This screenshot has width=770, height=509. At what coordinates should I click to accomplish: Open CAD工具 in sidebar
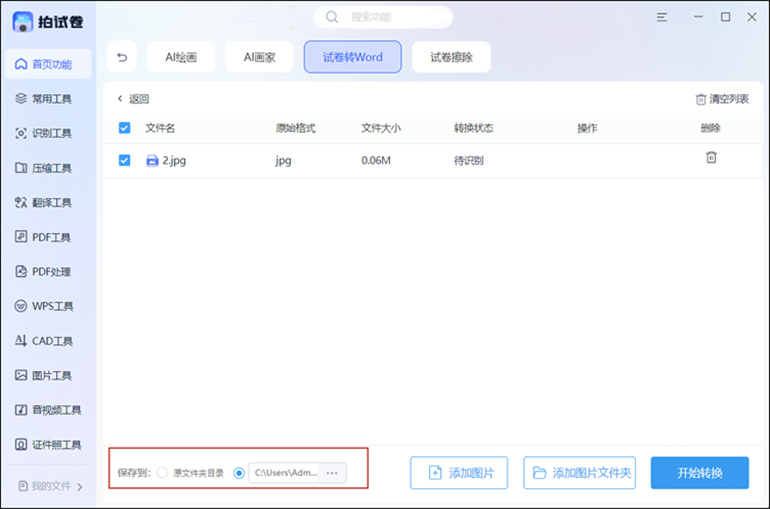(x=48, y=341)
